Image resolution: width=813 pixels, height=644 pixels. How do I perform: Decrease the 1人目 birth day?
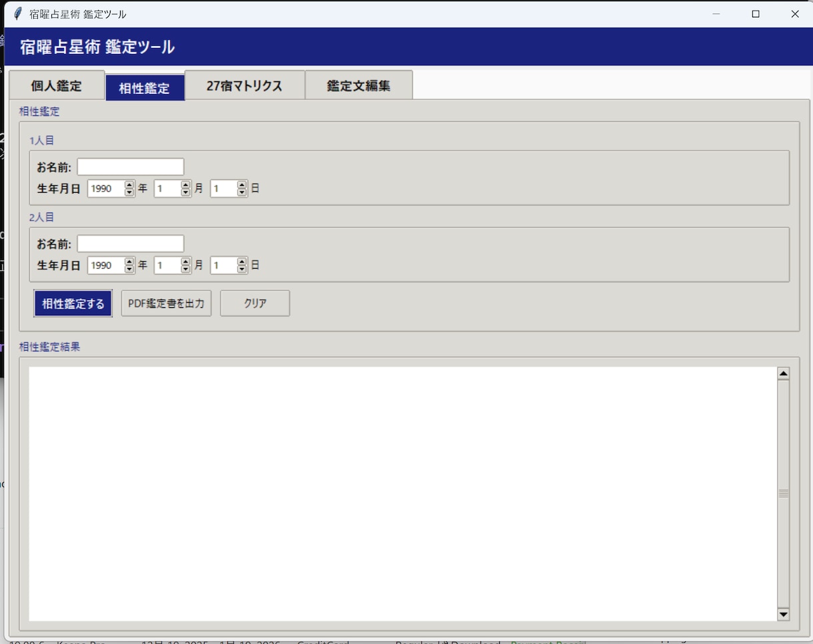click(242, 193)
